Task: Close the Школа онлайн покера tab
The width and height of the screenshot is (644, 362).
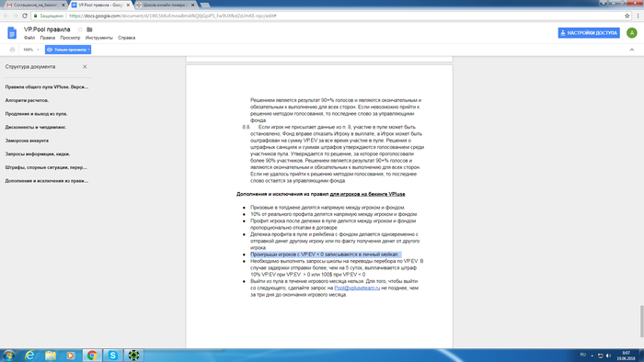Action: point(192,5)
